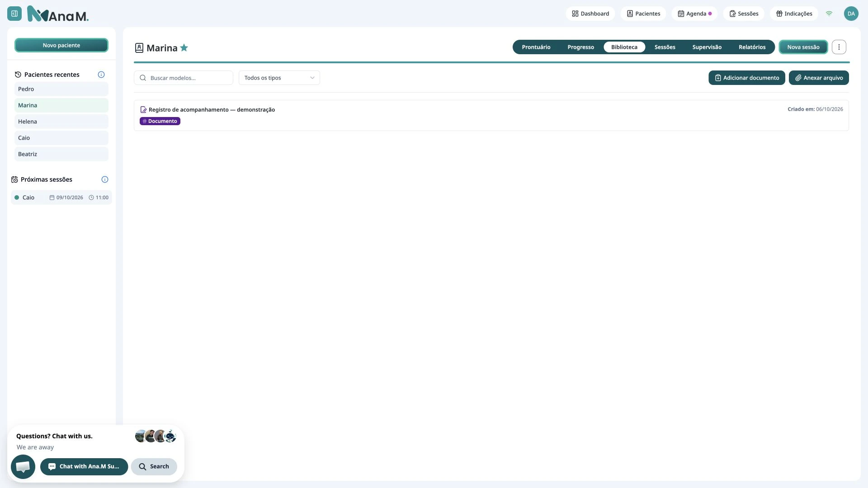The height and width of the screenshot is (488, 868).
Task: Open the chat bubble launcher icon
Action: pyautogui.click(x=23, y=467)
